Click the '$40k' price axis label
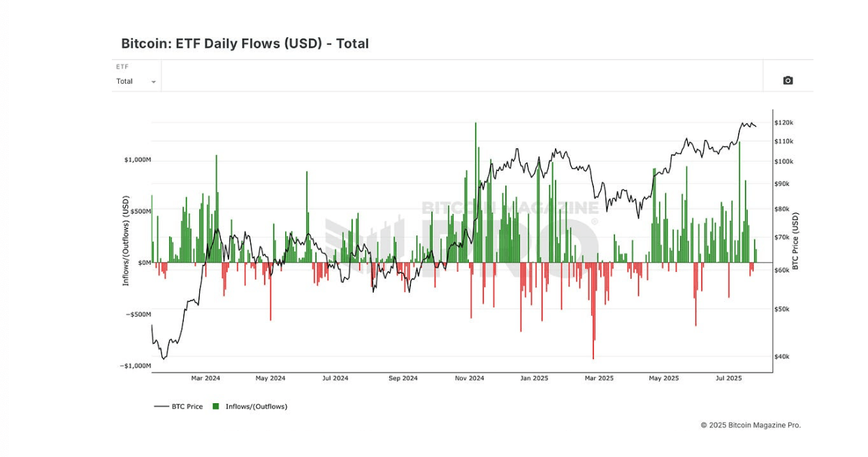 781,356
